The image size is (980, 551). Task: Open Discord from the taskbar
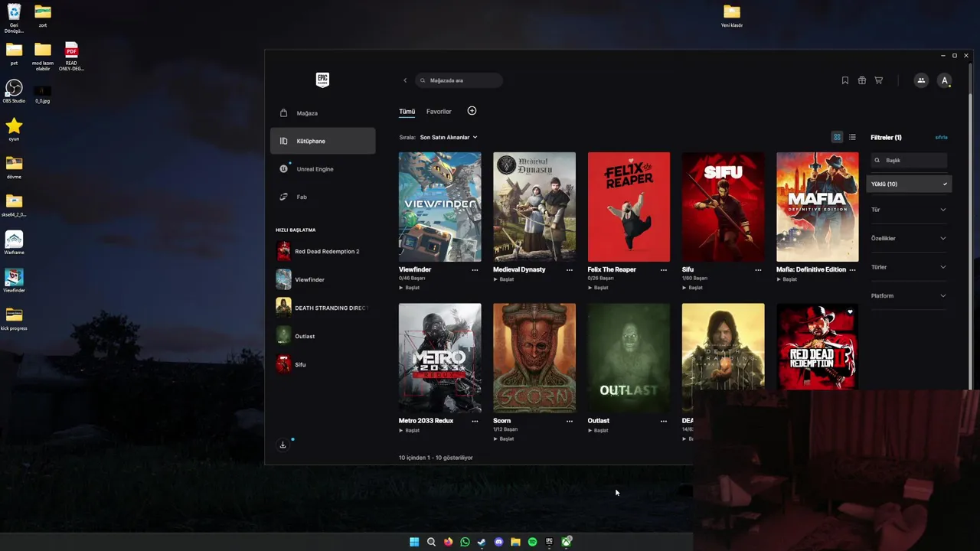click(x=498, y=542)
